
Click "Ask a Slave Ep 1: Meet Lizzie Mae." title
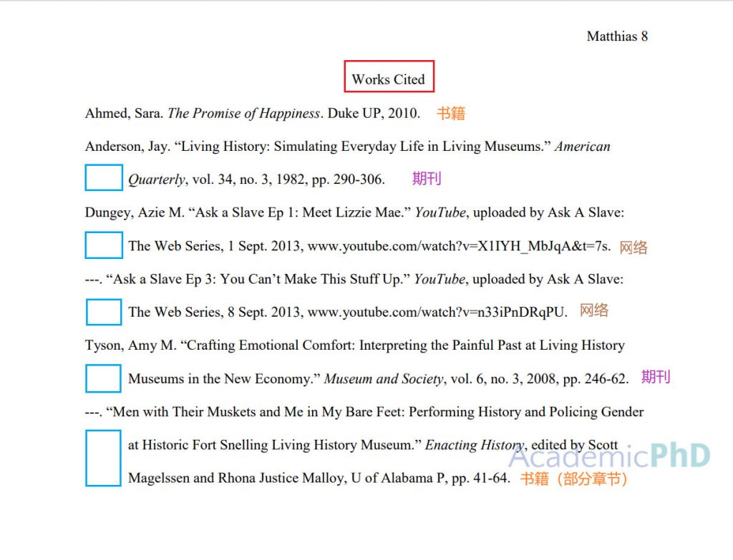pos(300,213)
